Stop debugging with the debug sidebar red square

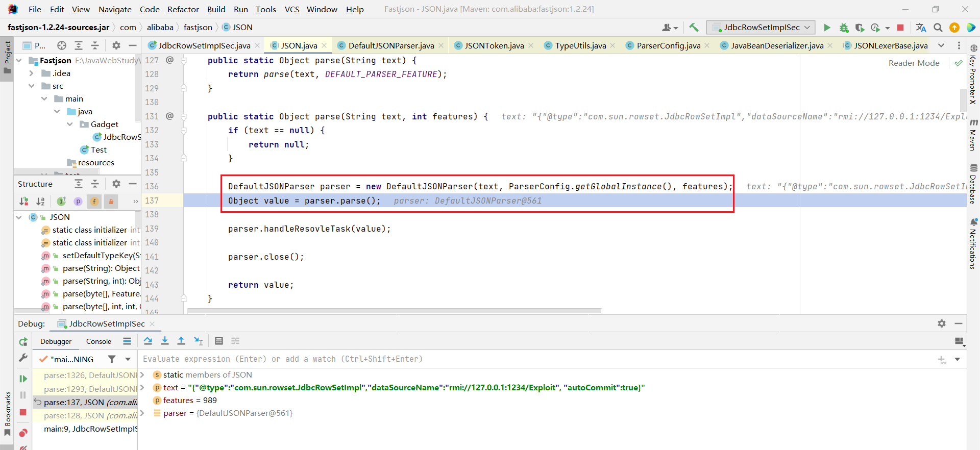coord(23,412)
